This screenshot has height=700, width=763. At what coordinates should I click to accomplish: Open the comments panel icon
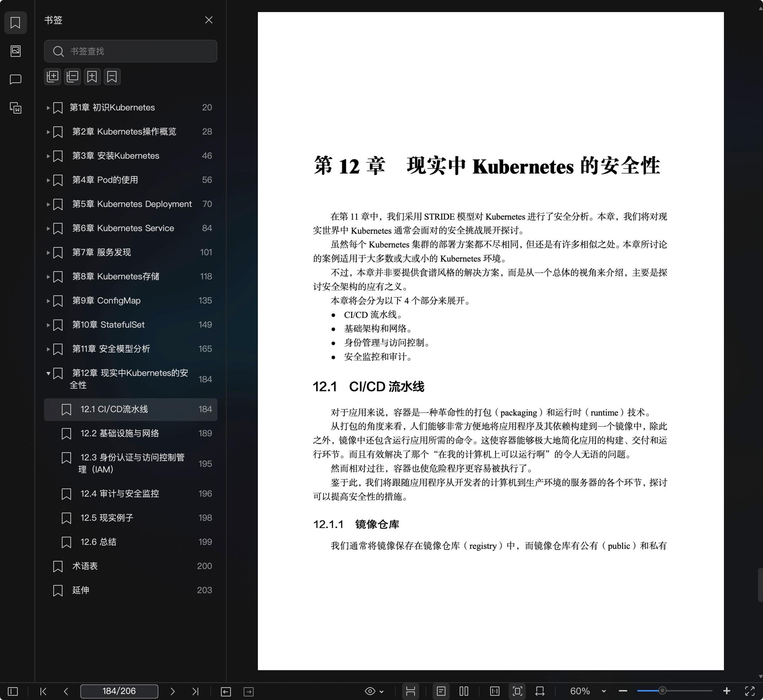(x=15, y=79)
